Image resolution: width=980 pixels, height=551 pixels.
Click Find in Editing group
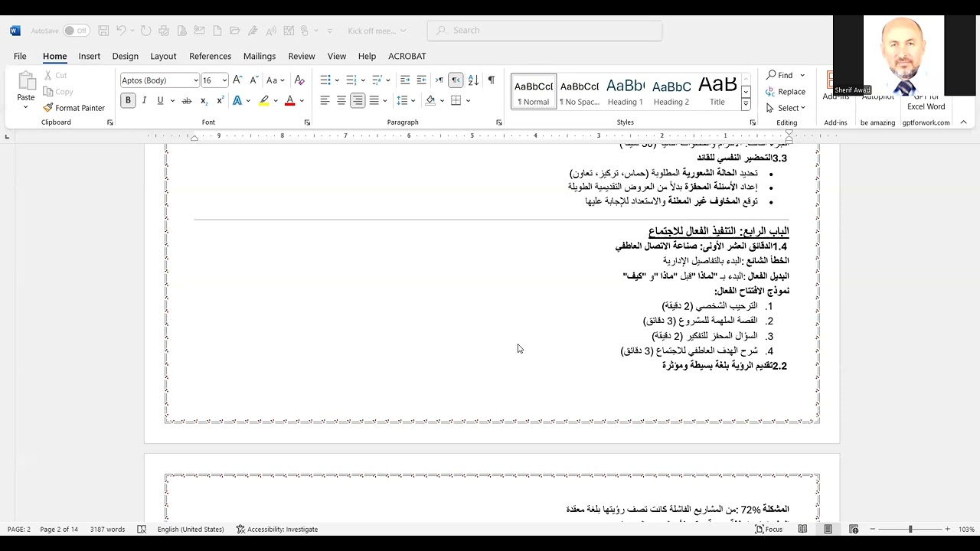tap(780, 75)
